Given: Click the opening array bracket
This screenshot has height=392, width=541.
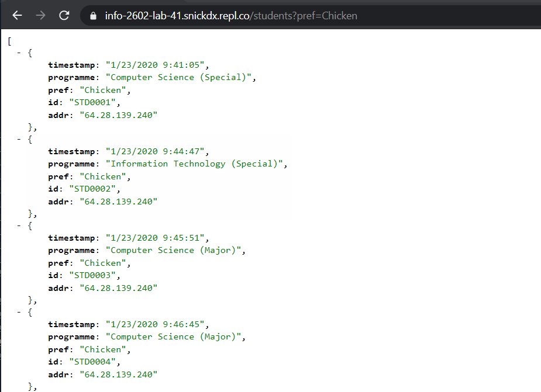Looking at the screenshot, I should click(9, 41).
